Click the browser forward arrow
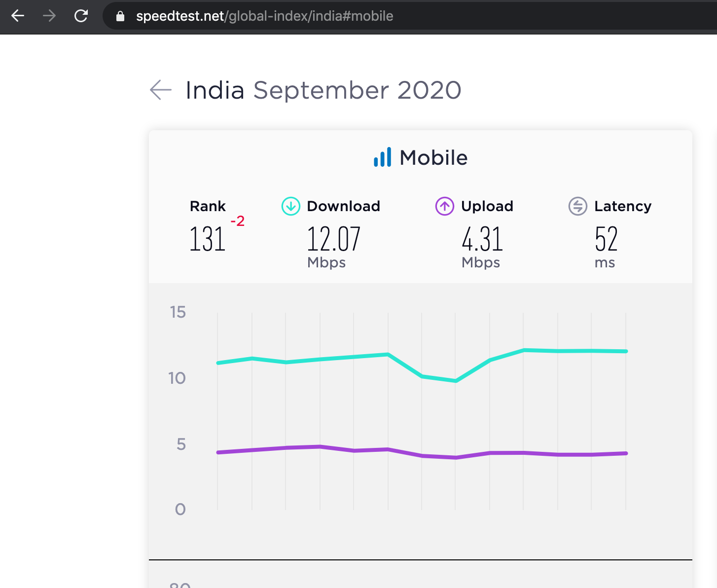 49,16
